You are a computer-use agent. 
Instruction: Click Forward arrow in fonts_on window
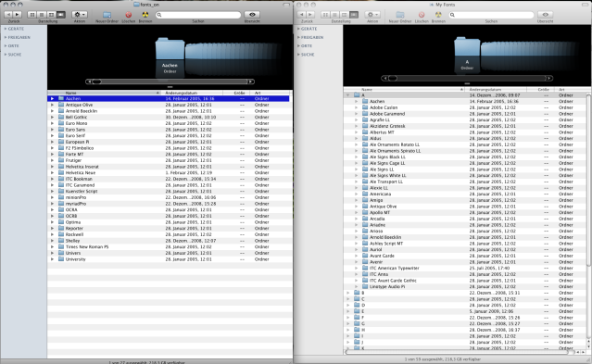pos(18,14)
